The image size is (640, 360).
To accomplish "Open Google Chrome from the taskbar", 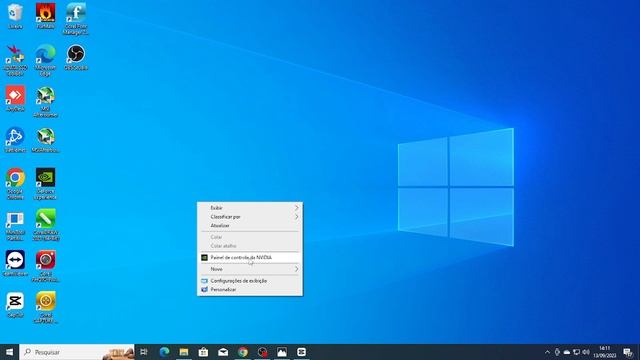I will [x=243, y=352].
